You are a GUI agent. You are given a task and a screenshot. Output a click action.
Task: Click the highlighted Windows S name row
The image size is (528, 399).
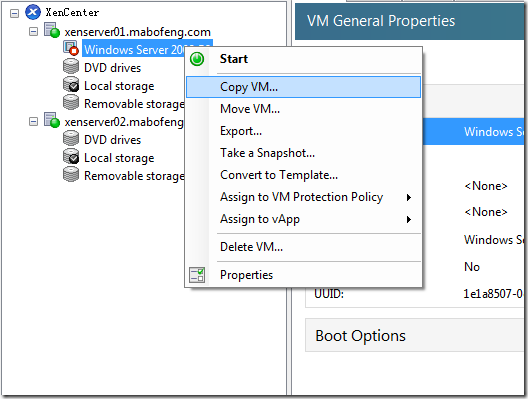point(473,131)
